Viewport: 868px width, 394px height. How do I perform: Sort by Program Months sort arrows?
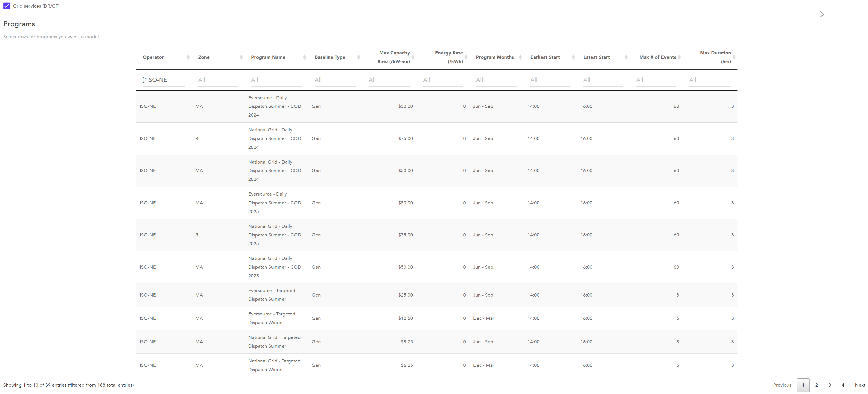pyautogui.click(x=520, y=57)
